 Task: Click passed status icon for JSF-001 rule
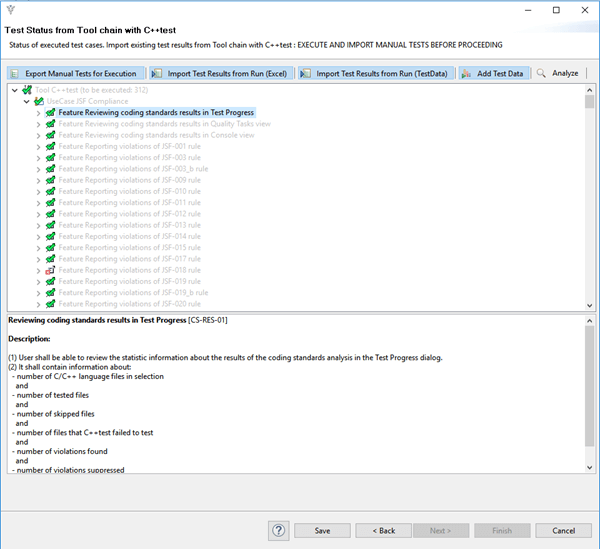tap(50, 147)
